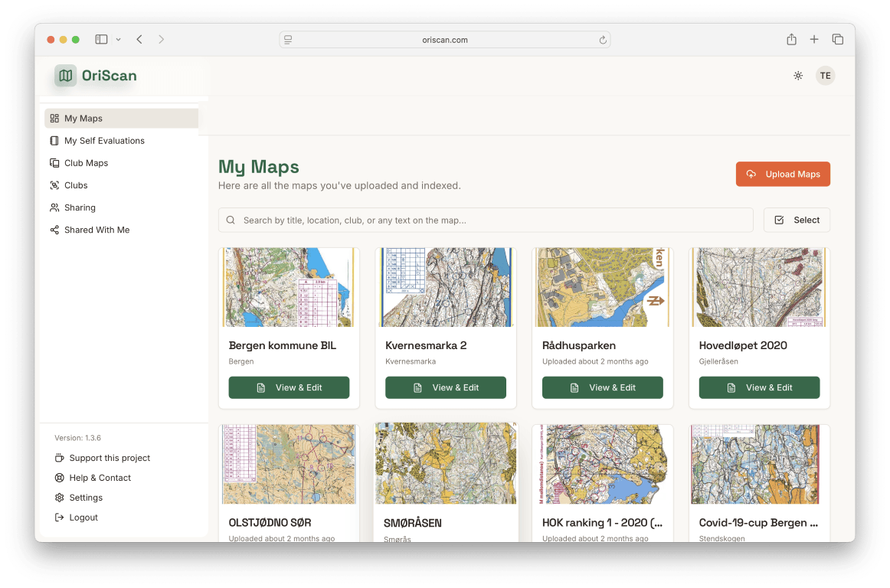Show the tab overview icon
Viewport: 890px width, 588px height.
coord(837,39)
